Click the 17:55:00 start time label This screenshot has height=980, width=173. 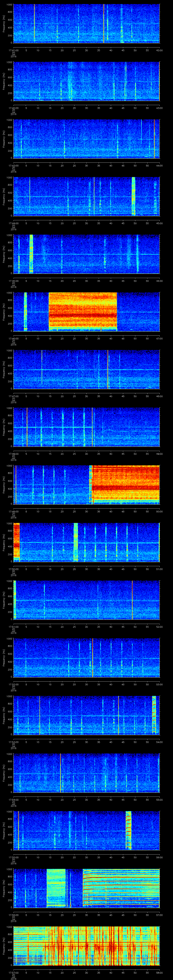pos(13,857)
